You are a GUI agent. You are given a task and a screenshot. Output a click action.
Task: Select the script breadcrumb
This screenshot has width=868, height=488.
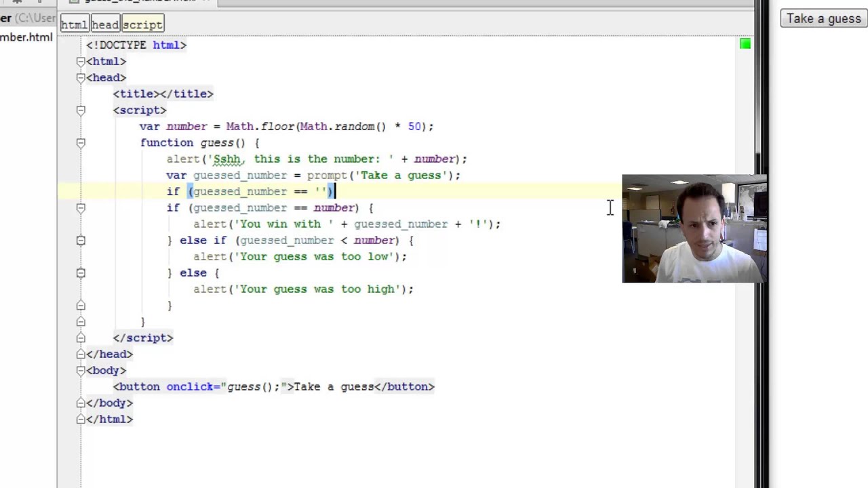pyautogui.click(x=142, y=25)
